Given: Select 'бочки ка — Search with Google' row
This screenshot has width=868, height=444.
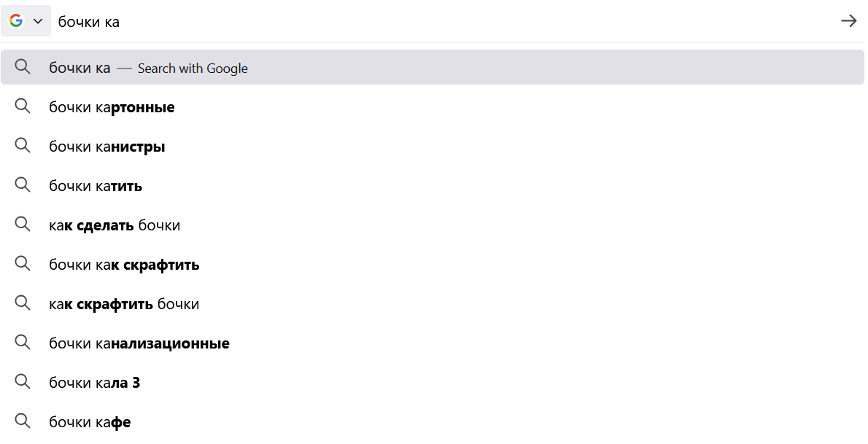Looking at the screenshot, I should coord(148,68).
